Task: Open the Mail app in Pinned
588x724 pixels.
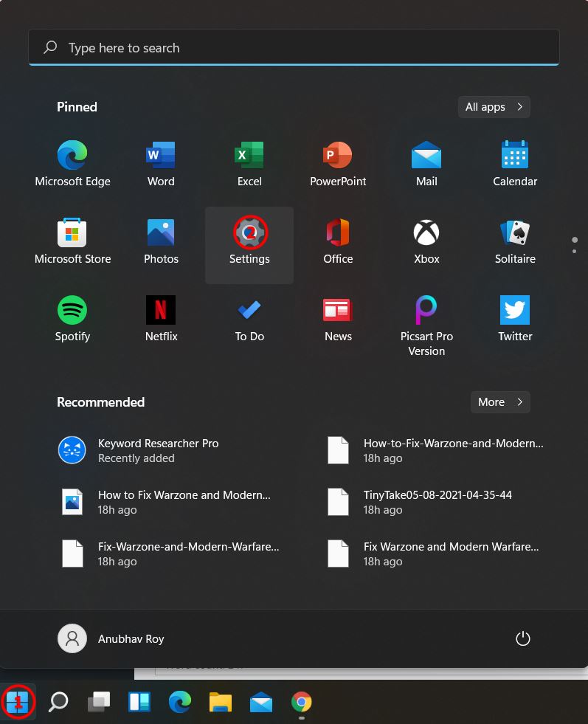Action: [426, 164]
